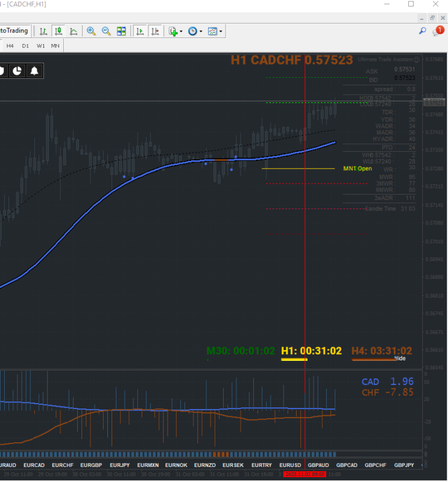Switch chart to EURNZD symbol

[x=205, y=465]
